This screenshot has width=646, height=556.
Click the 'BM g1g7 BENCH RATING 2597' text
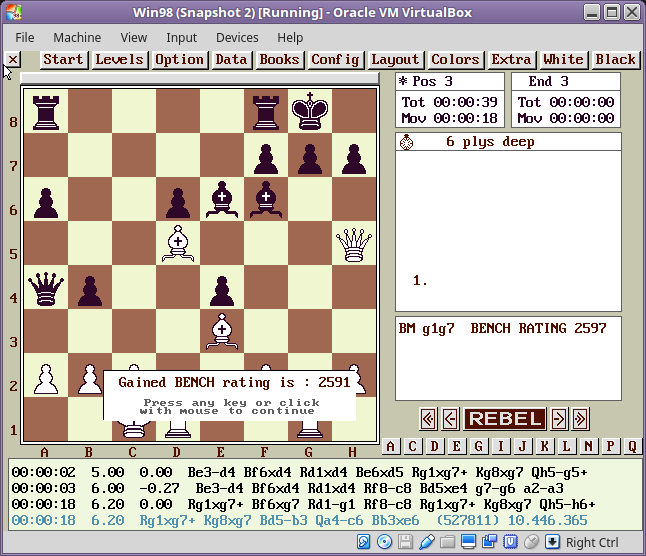point(503,328)
